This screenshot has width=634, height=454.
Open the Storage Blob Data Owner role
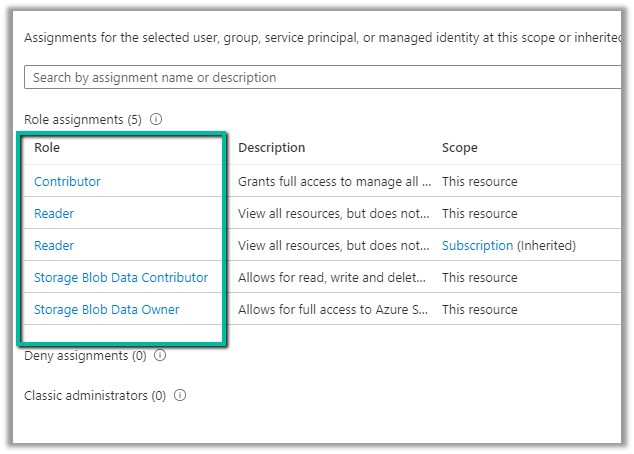107,309
